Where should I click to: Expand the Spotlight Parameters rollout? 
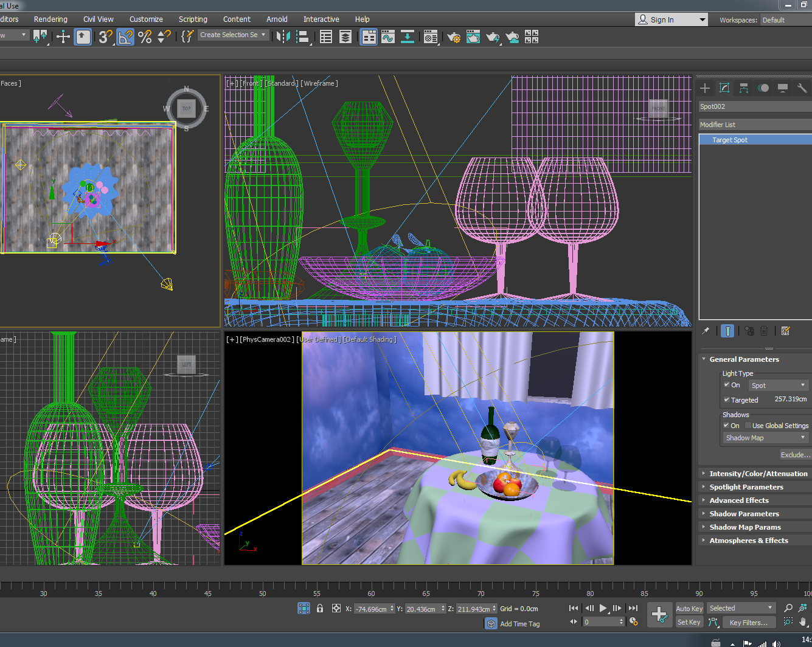(746, 487)
